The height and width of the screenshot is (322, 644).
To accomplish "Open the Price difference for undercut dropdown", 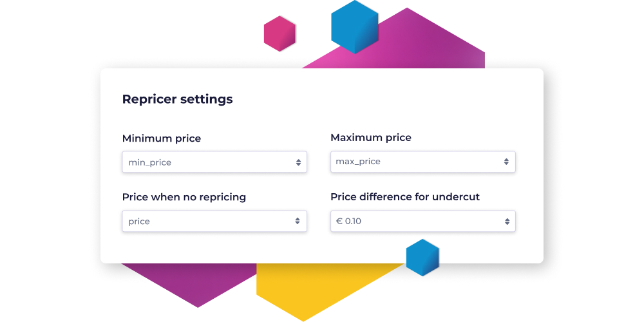I will 422,221.
